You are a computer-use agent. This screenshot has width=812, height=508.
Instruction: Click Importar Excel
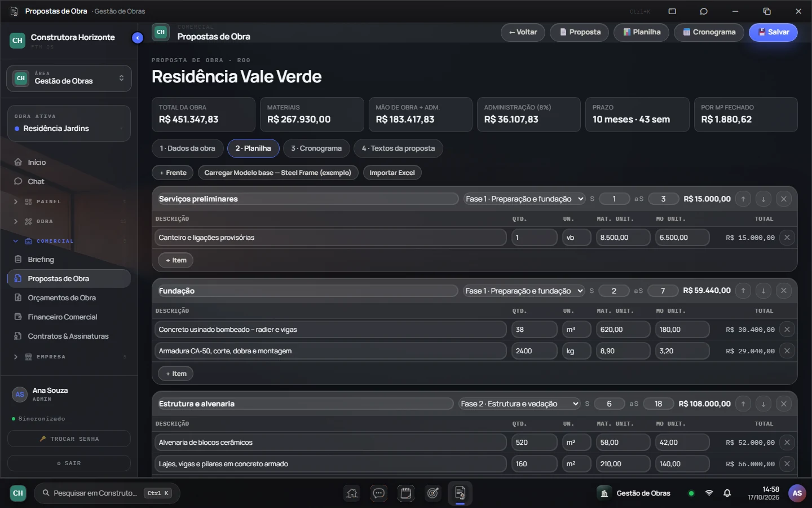click(x=392, y=173)
